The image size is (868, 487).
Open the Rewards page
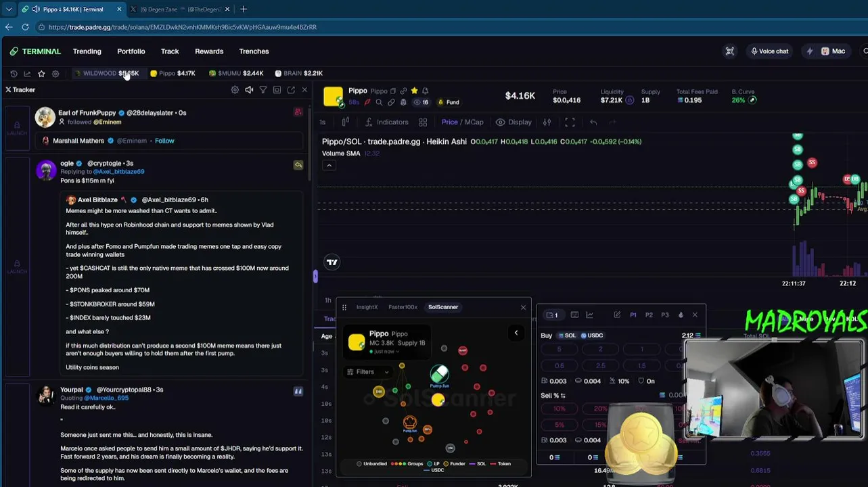(209, 51)
